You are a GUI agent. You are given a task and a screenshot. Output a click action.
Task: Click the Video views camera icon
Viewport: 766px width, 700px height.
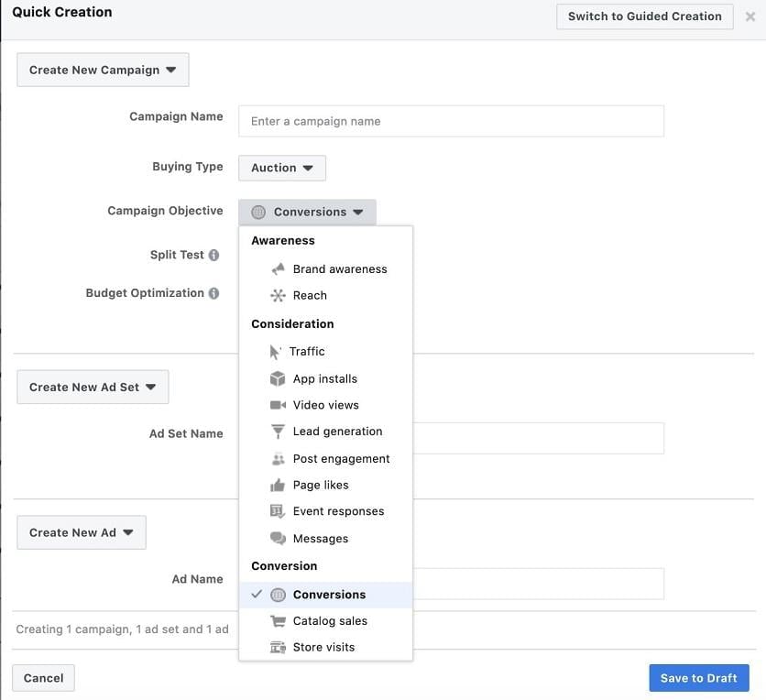pos(278,405)
